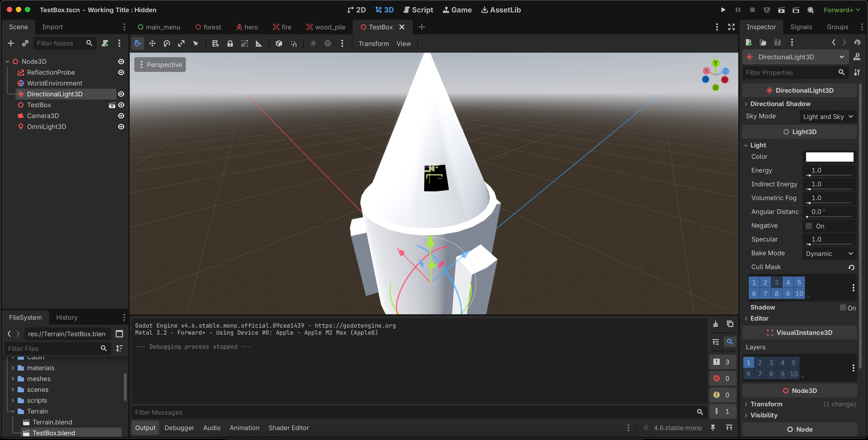Select the Scale mode tool

181,43
